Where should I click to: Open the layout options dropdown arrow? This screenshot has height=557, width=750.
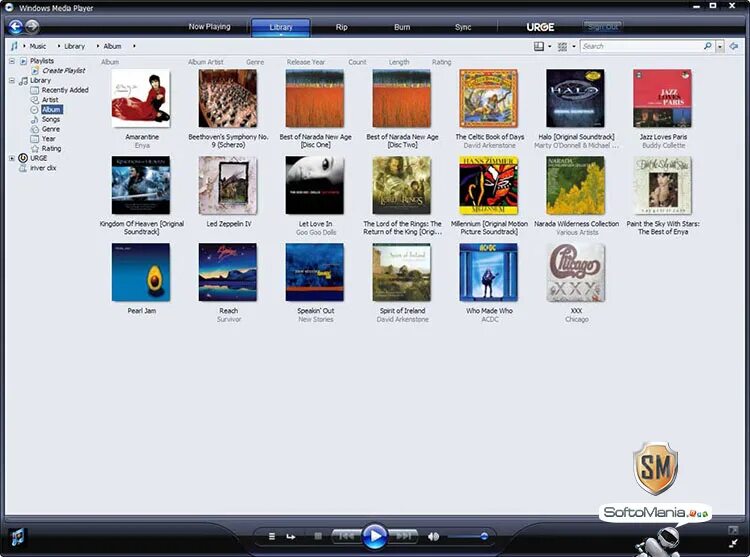[550, 46]
